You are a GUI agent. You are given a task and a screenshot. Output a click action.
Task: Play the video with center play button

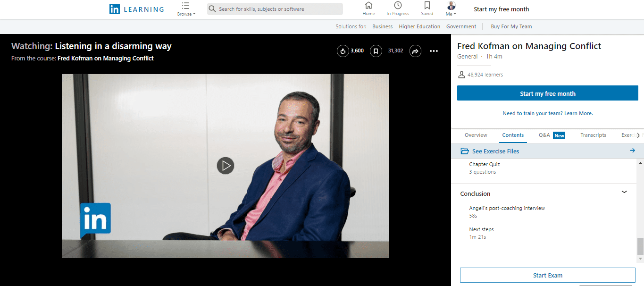point(226,166)
